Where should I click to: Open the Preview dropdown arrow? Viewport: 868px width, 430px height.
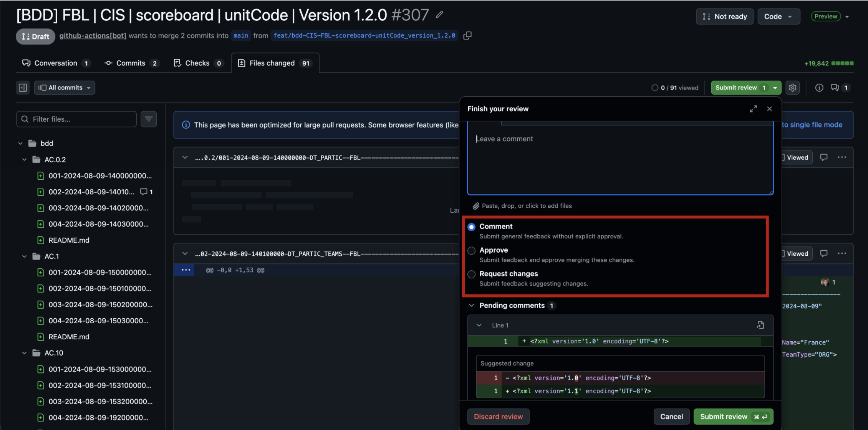click(x=847, y=17)
